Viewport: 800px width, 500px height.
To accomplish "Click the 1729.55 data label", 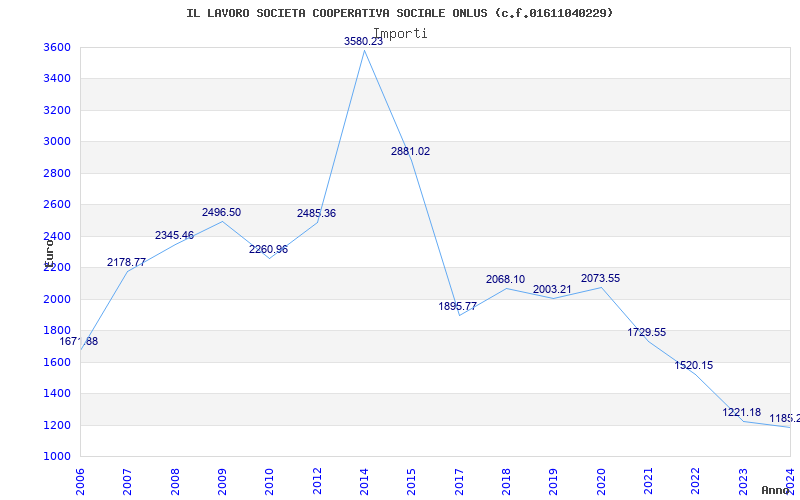I will (646, 332).
